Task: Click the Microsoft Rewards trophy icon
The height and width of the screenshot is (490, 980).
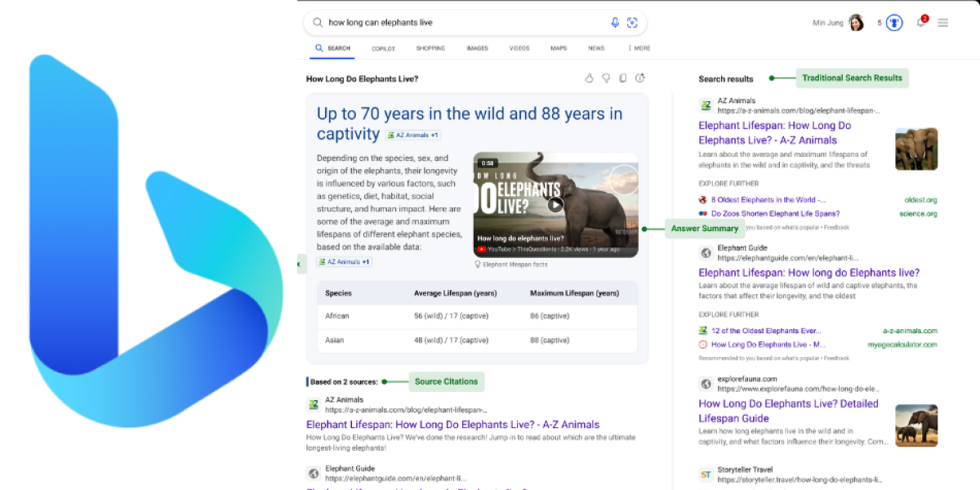Action: point(894,22)
